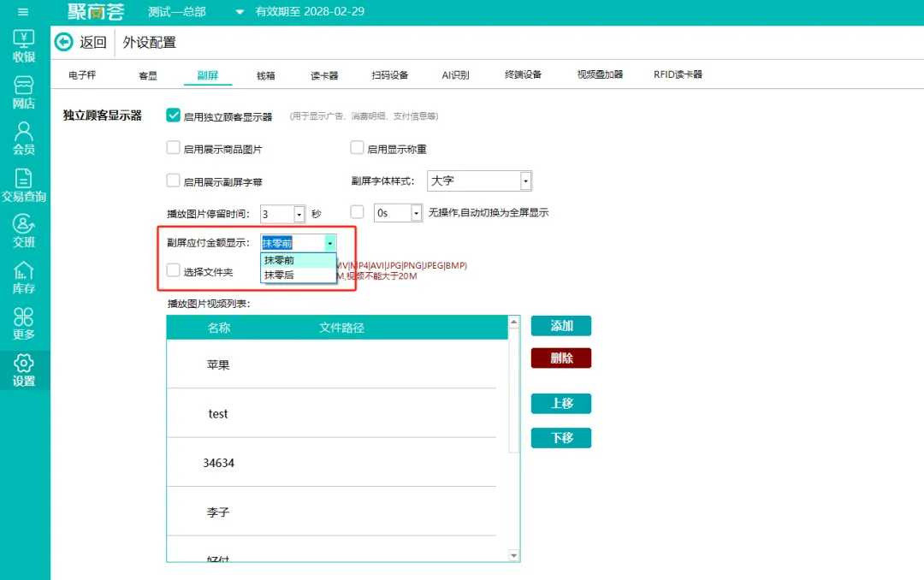Switch to the 视频叠加器 tab
The height and width of the screenshot is (580, 924).
[600, 74]
